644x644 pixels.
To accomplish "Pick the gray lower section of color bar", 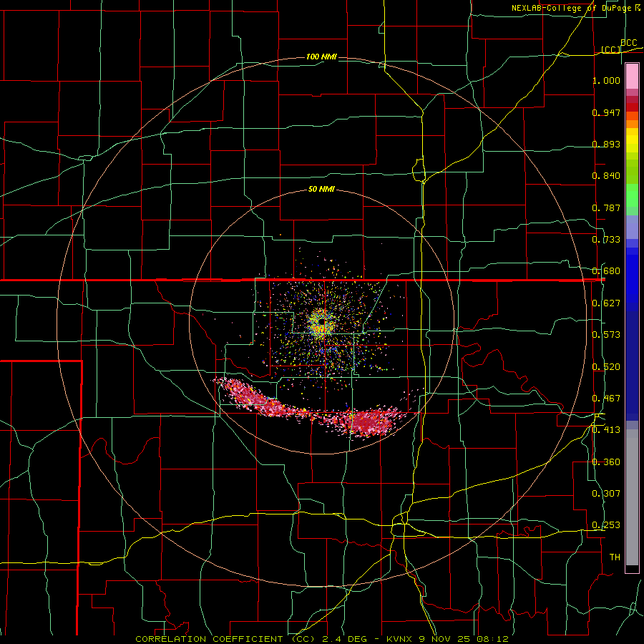I will click(x=632, y=497).
